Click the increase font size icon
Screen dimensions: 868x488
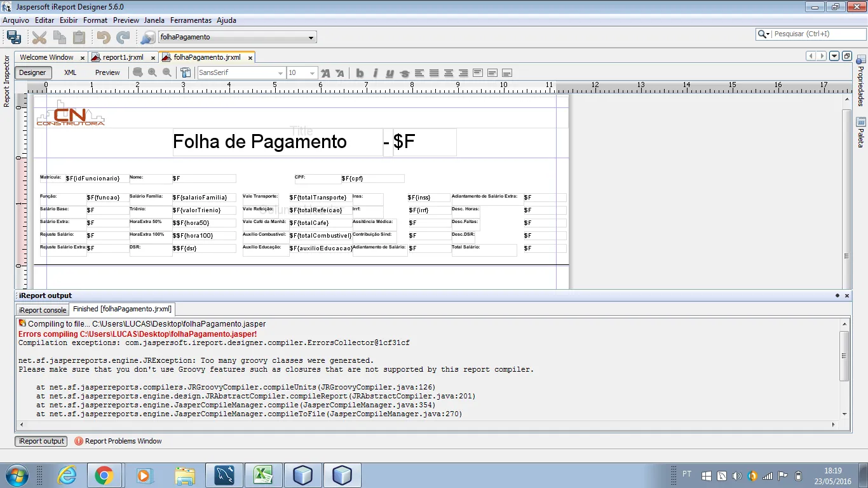[326, 73]
